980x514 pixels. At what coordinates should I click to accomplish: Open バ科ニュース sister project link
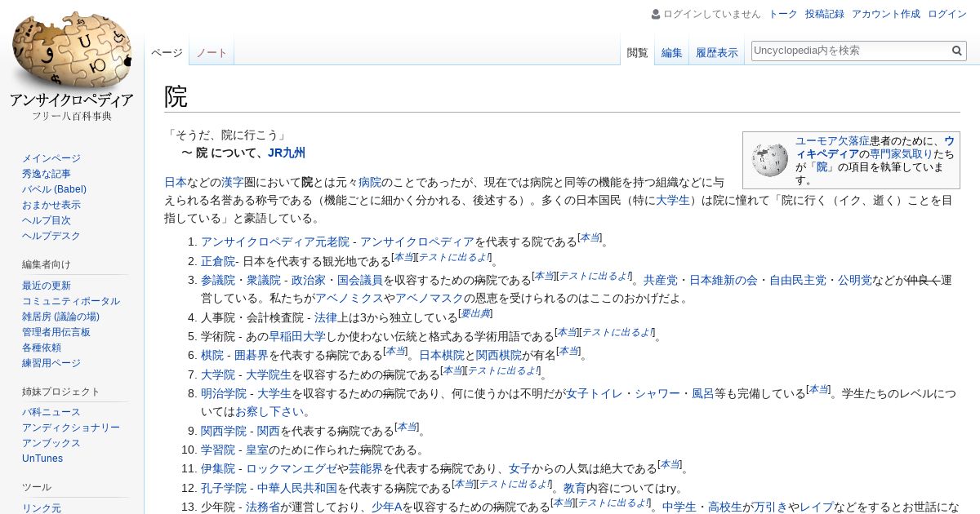click(51, 412)
